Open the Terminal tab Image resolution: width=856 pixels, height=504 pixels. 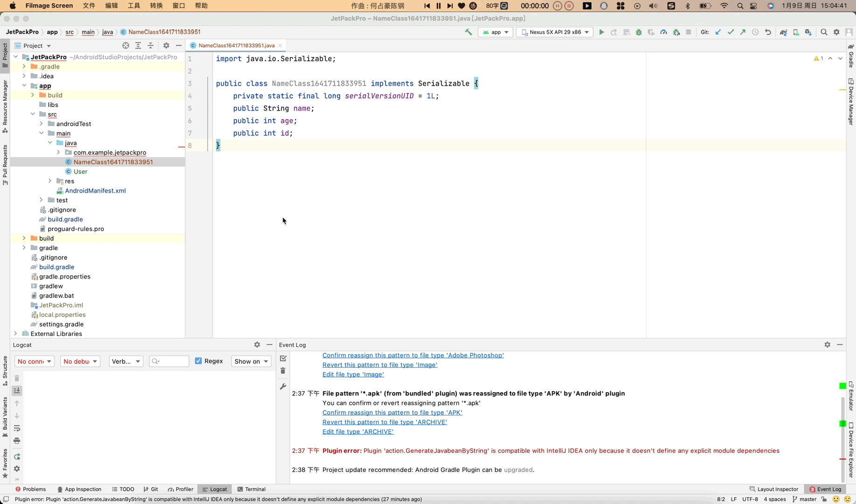(x=251, y=489)
